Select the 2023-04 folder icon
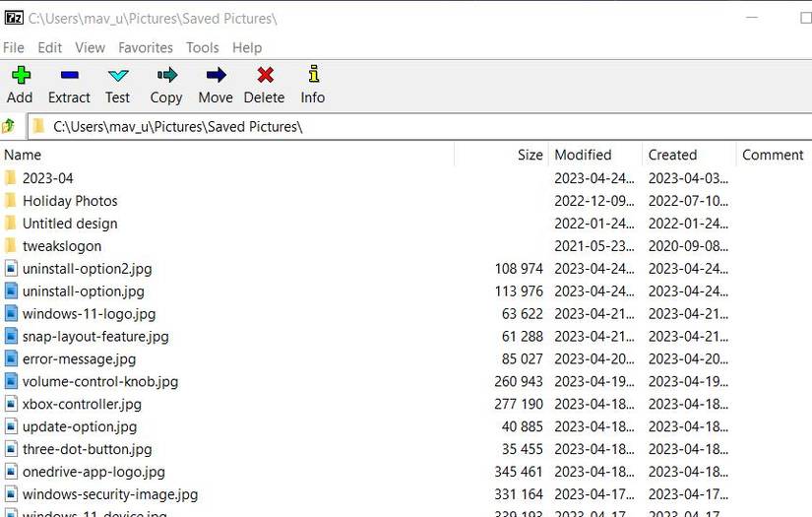This screenshot has height=517, width=812. pyautogui.click(x=11, y=178)
